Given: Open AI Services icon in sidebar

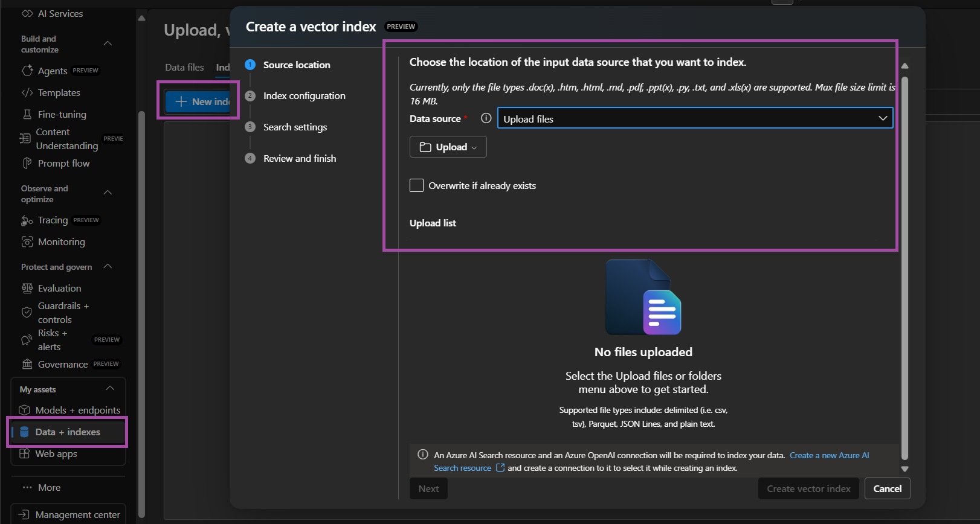Looking at the screenshot, I should (27, 13).
